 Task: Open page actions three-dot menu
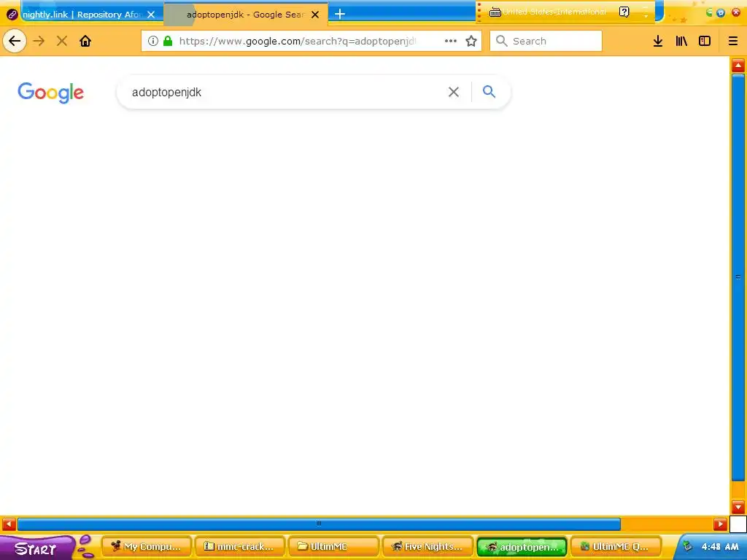click(x=451, y=41)
